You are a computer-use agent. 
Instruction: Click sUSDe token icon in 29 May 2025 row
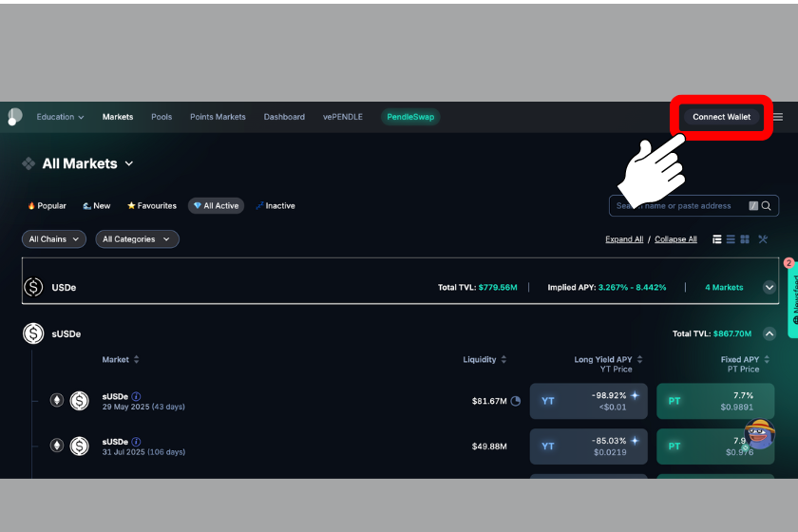coord(80,401)
